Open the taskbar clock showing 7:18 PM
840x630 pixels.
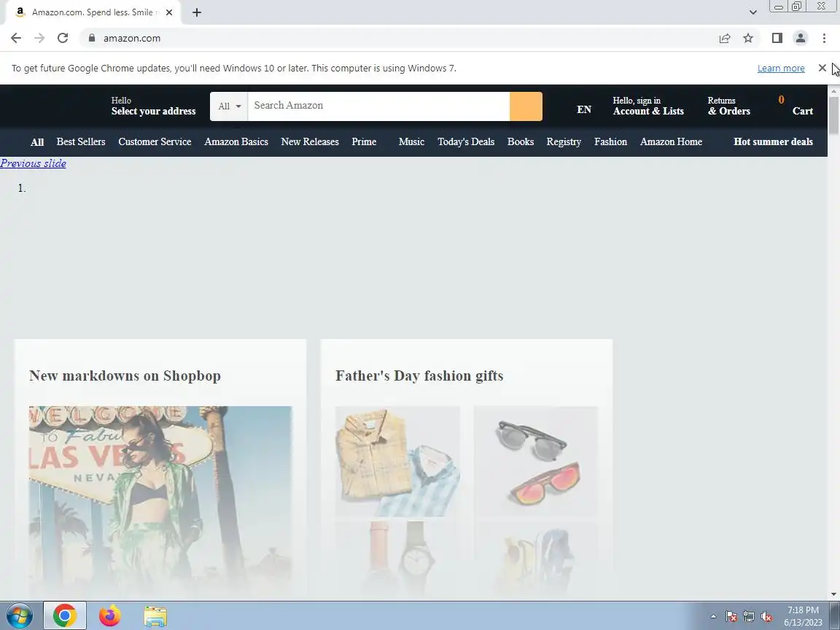[803, 616]
